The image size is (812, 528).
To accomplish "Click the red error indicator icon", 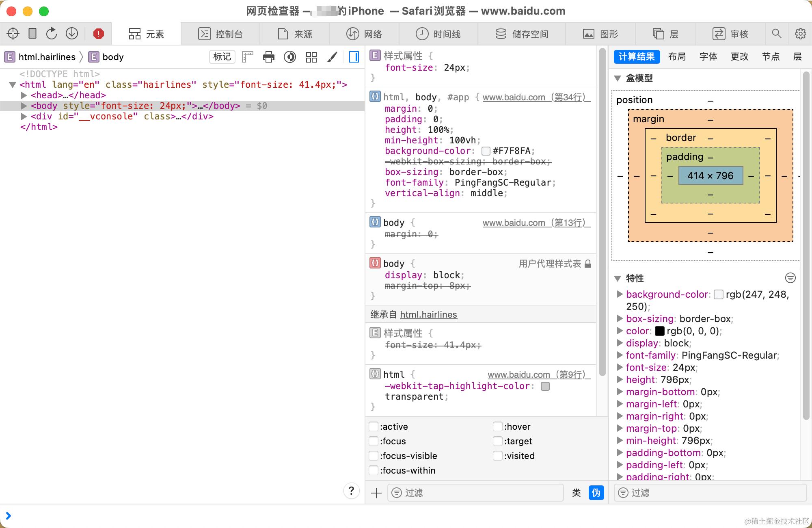I will click(98, 34).
